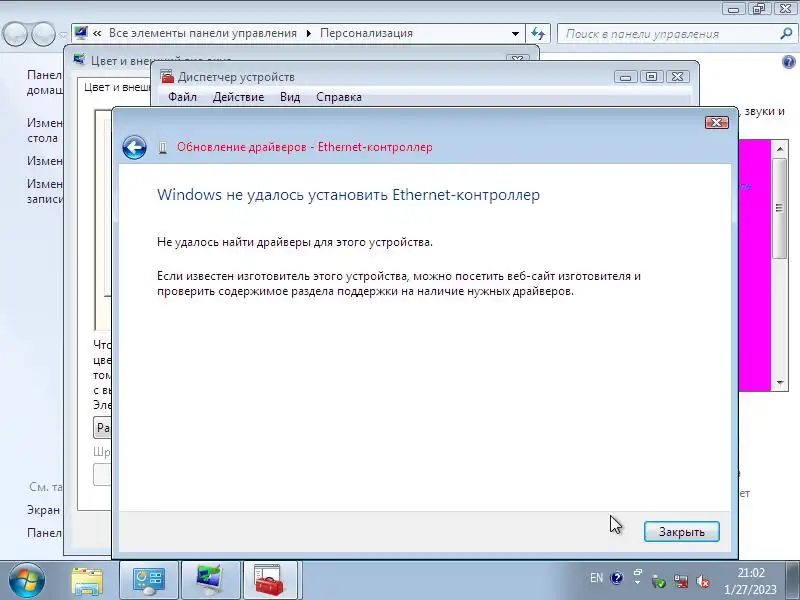Viewport: 800px width, 600px height.
Task: Close the driver update wizard with red X
Action: tap(716, 122)
